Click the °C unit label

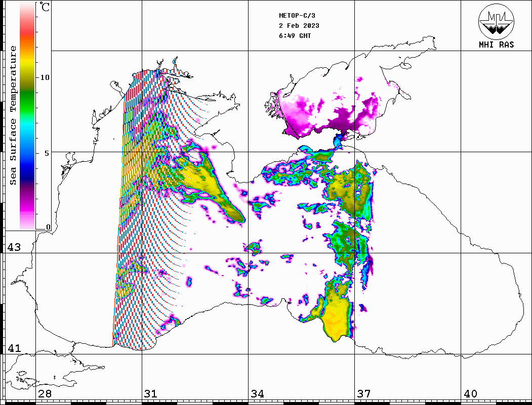point(45,7)
